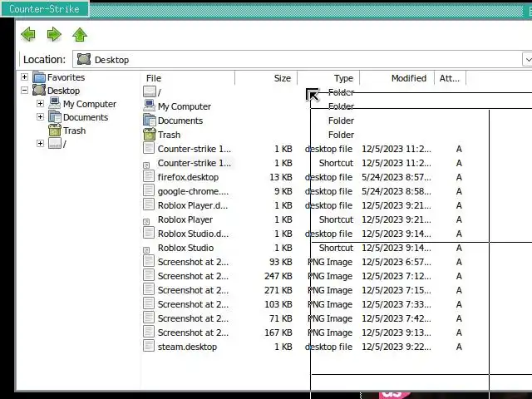This screenshot has width=532, height=399.
Task: Click the 13 KB size cell
Action: (281, 177)
